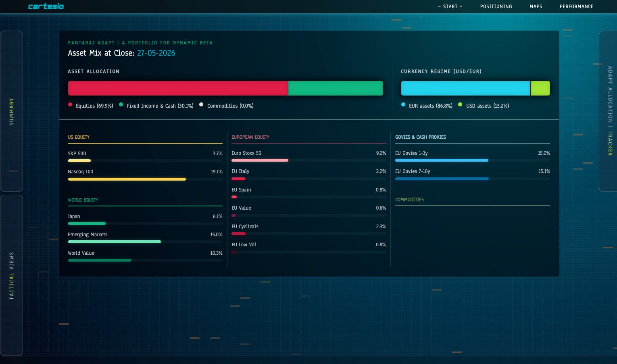Click the EU Govies 1-3y row label

[x=411, y=153]
